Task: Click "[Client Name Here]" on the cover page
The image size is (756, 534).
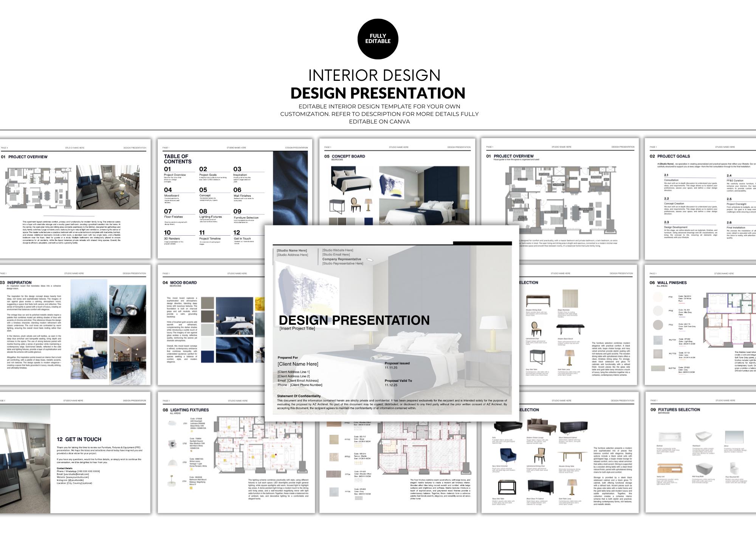Action: click(298, 364)
